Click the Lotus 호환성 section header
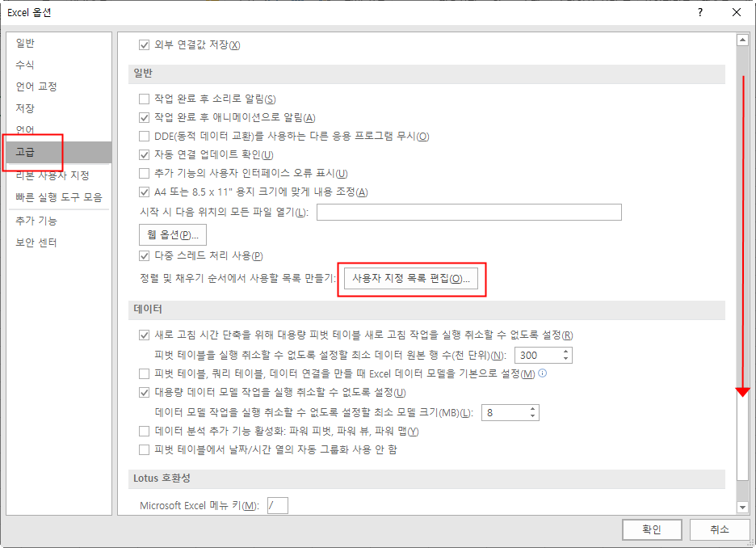 (426, 478)
